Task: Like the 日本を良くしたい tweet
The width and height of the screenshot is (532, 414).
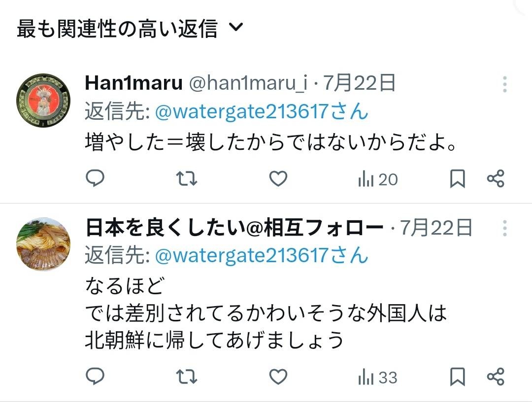Action: tap(278, 377)
